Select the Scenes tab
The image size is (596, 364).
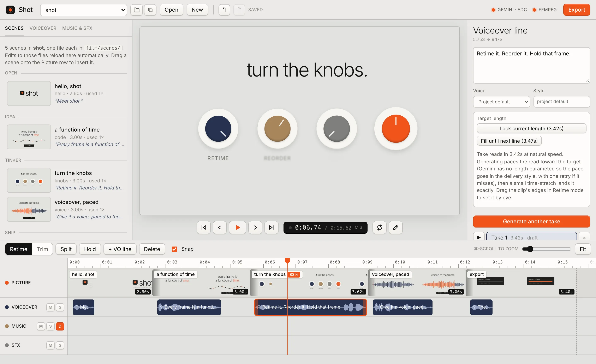14,28
